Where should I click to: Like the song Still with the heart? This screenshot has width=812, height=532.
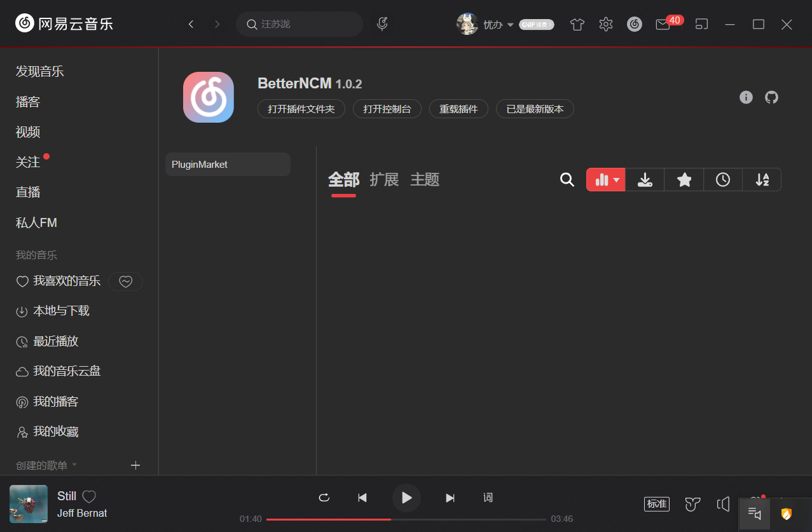(x=89, y=496)
